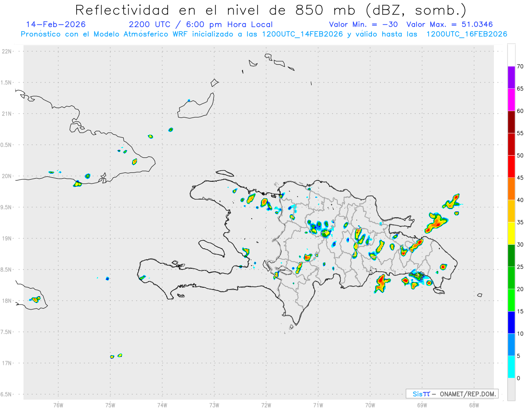Click the "10" color scale label
This screenshot has width=532, height=411.
click(520, 334)
